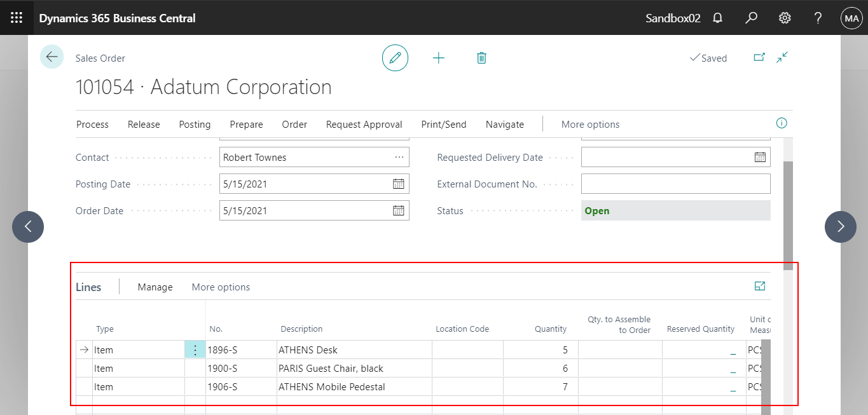
Task: Edit the order using the pencil icon
Action: [395, 57]
